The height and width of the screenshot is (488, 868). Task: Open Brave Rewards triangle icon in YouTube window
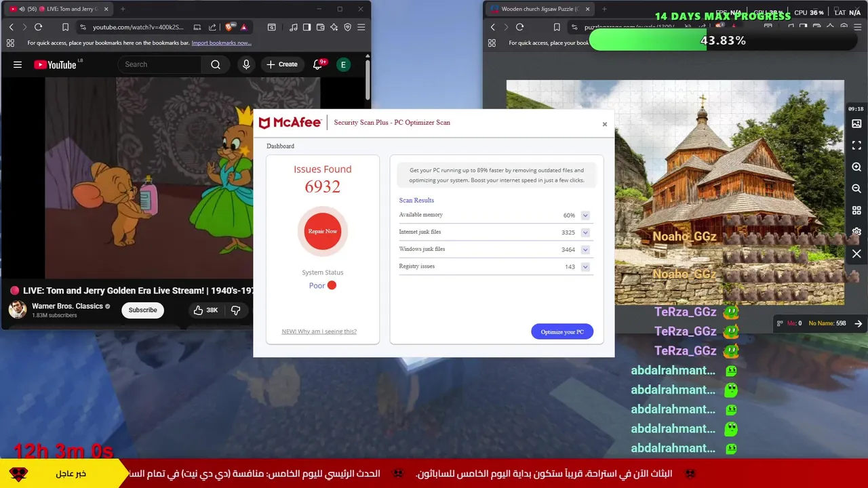coord(243,27)
